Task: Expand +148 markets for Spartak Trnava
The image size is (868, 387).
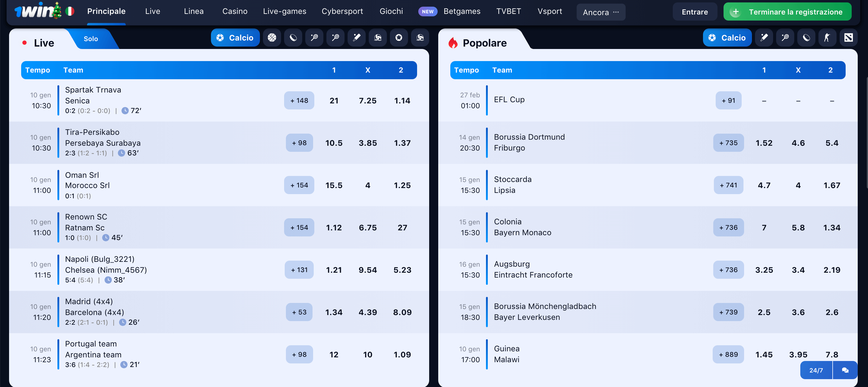Action: pos(299,100)
